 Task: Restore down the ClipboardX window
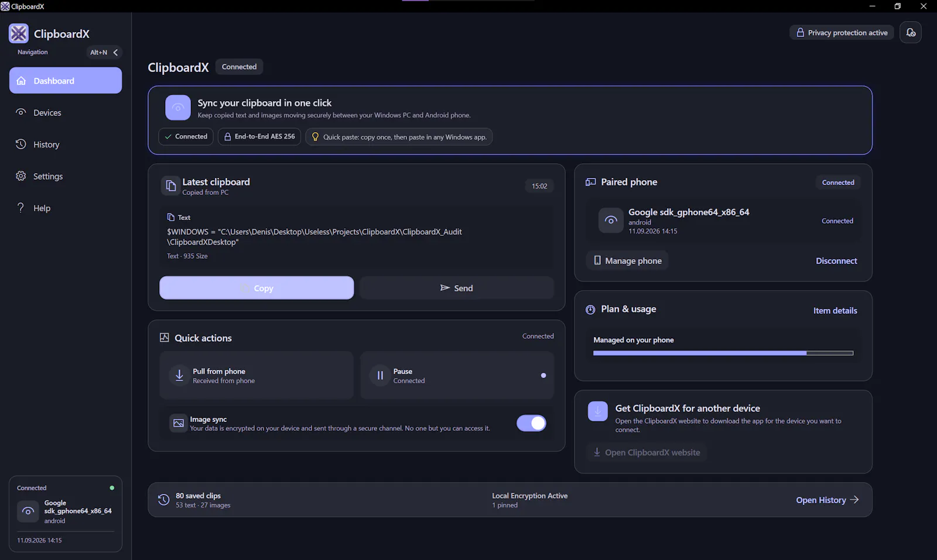897,6
